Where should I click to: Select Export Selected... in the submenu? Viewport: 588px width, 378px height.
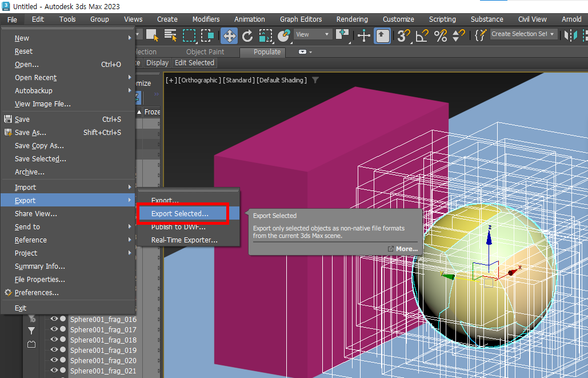[x=188, y=213]
